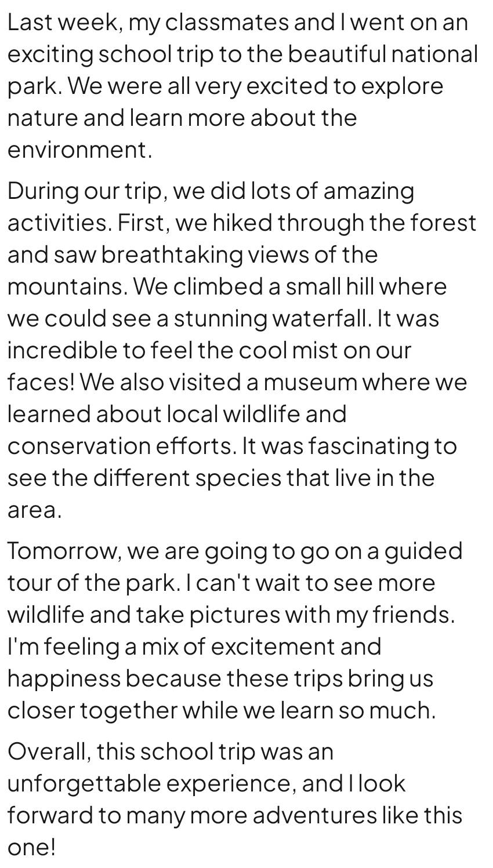Click "Overall," at the last paragraph start
This screenshot has width=493, height=868.
pos(49,752)
